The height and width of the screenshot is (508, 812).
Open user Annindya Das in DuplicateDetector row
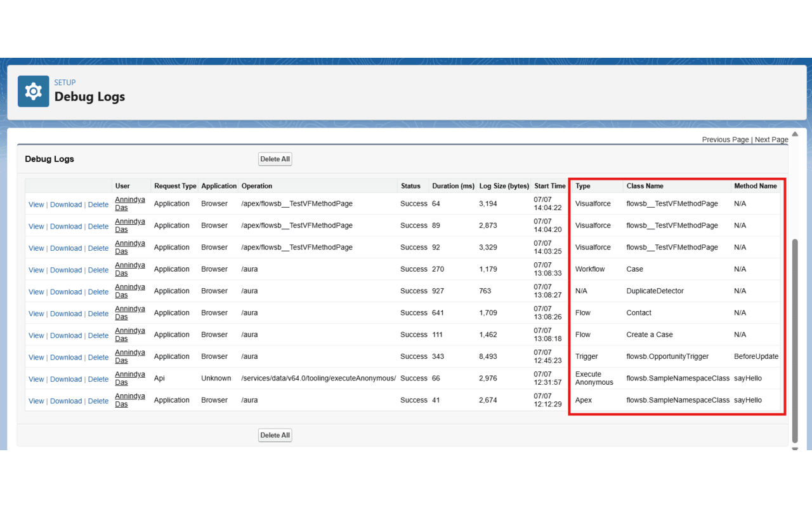pos(130,291)
